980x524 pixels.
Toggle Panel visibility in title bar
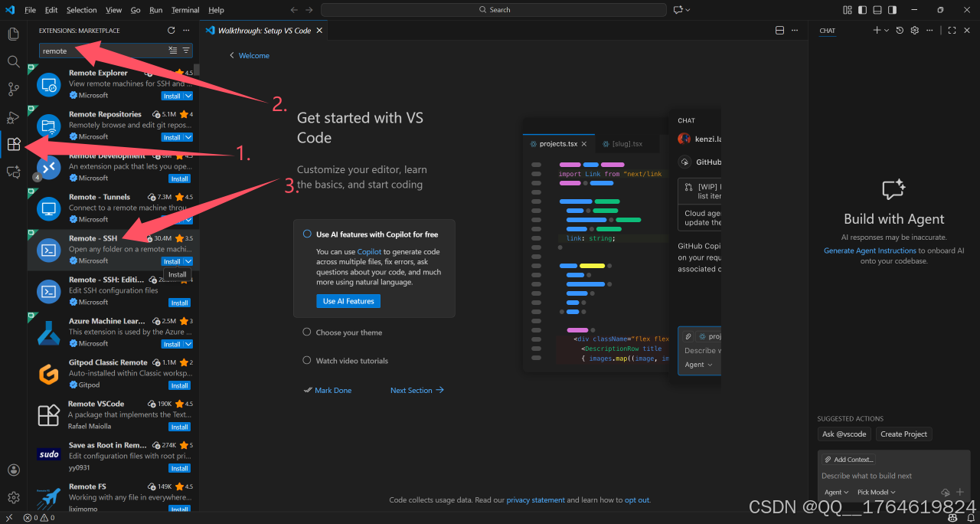click(877, 10)
